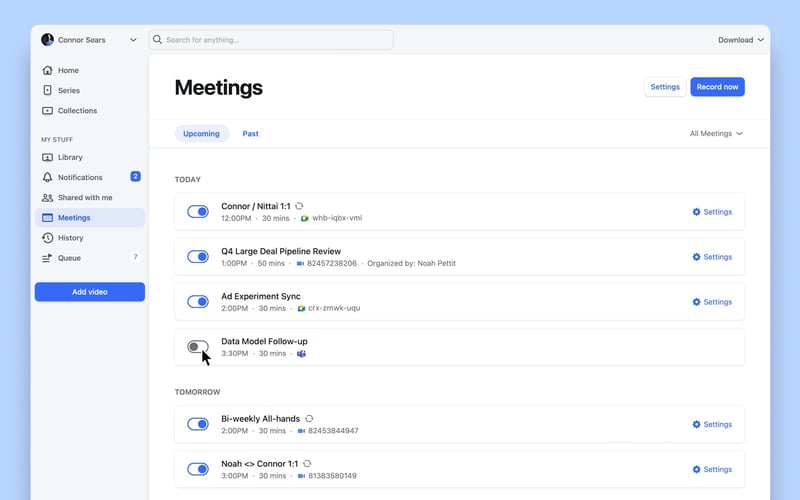Image resolution: width=800 pixels, height=500 pixels.
Task: Enable recording for Data Model Follow-up
Action: (198, 347)
